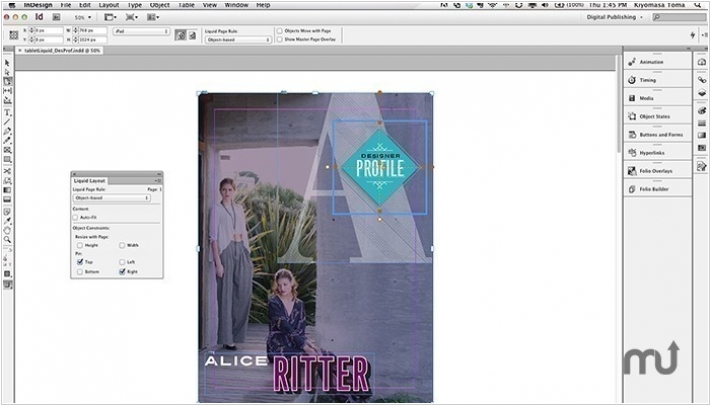The height and width of the screenshot is (405, 710).
Task: Click the help search field
Action: pyautogui.click(x=679, y=17)
